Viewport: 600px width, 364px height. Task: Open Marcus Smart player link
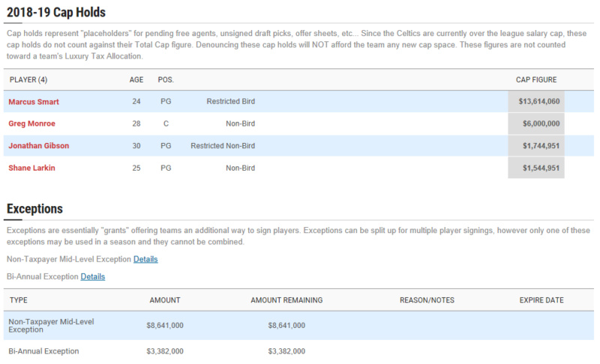point(34,102)
